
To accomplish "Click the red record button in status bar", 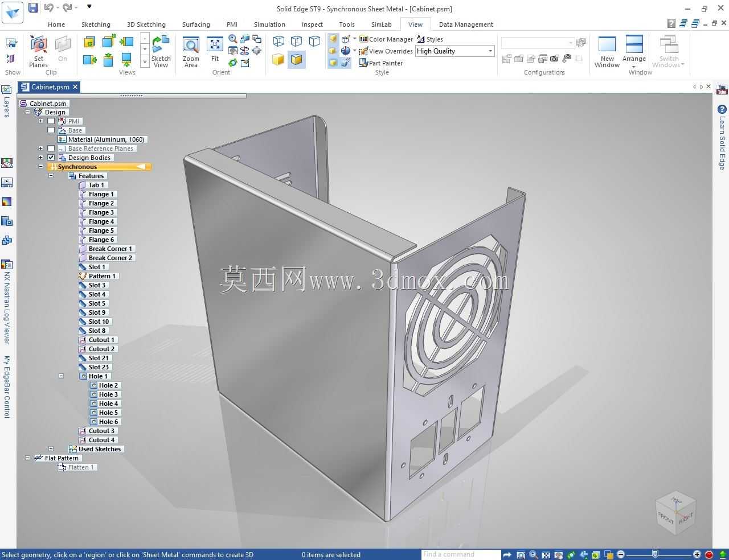I will (709, 554).
